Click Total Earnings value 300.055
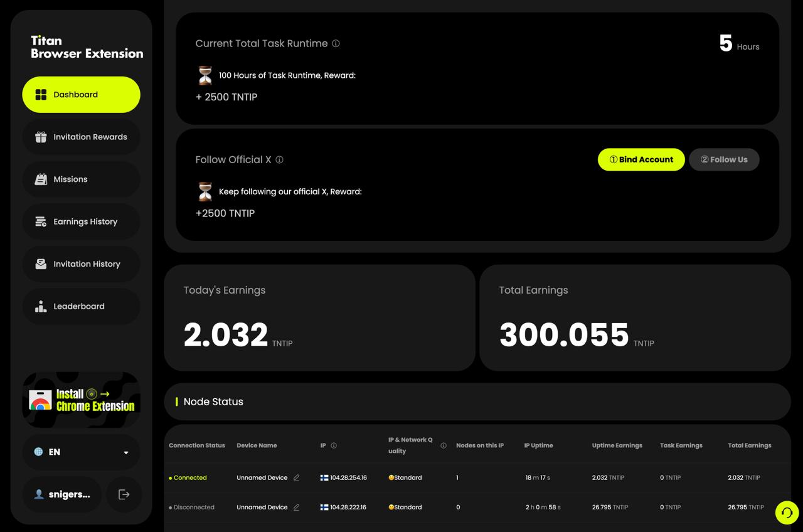 pos(564,335)
